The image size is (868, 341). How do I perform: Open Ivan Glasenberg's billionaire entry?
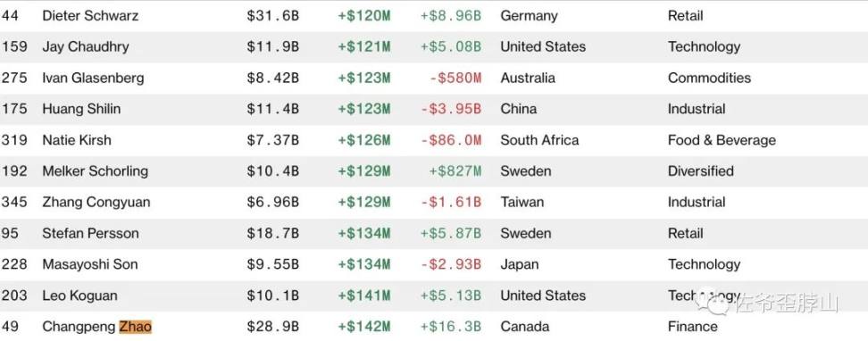coord(93,78)
